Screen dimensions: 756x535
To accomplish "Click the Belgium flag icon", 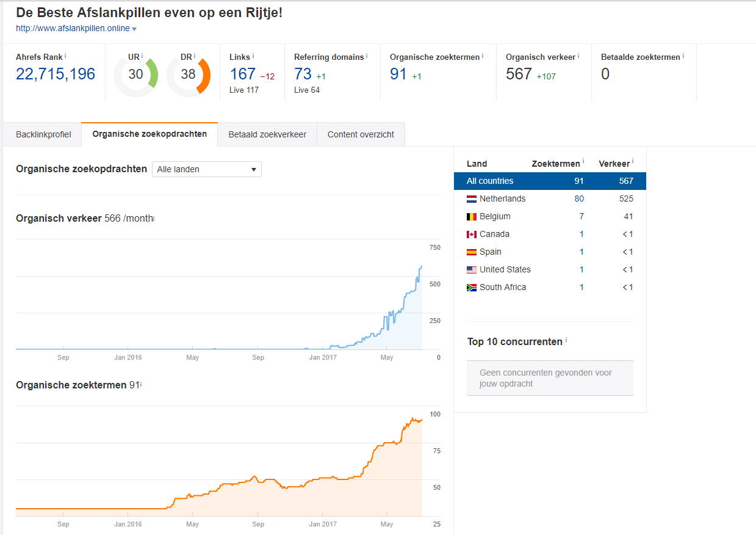I will click(x=471, y=216).
